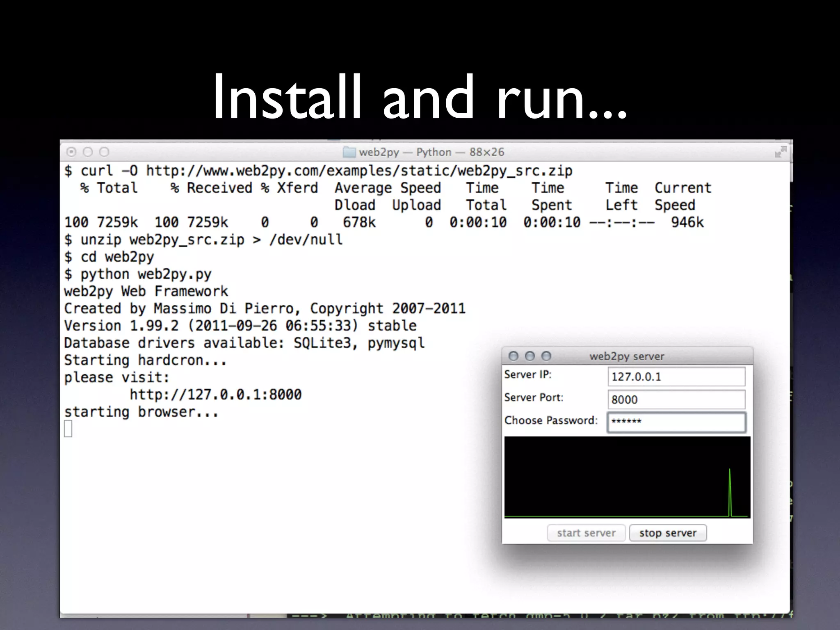Click the 'Server IP:' label
This screenshot has height=630, width=840.
pyautogui.click(x=528, y=374)
